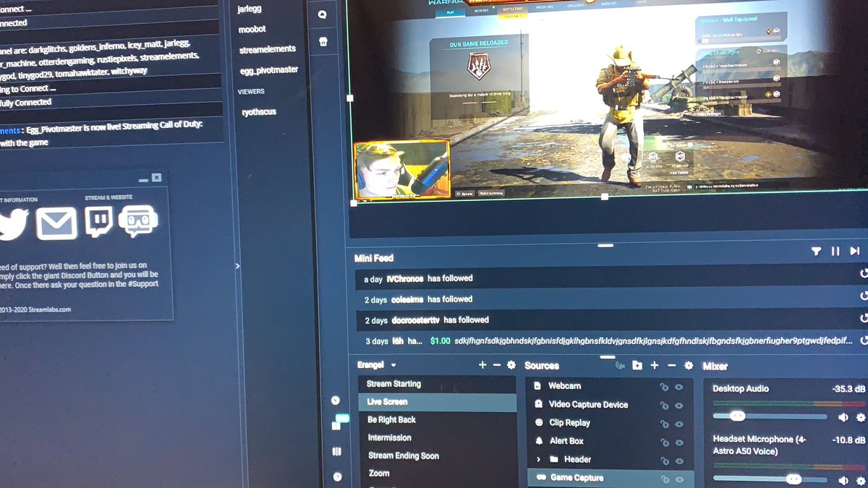Remove selected source with minus icon
This screenshot has height=488, width=868.
[671, 366]
